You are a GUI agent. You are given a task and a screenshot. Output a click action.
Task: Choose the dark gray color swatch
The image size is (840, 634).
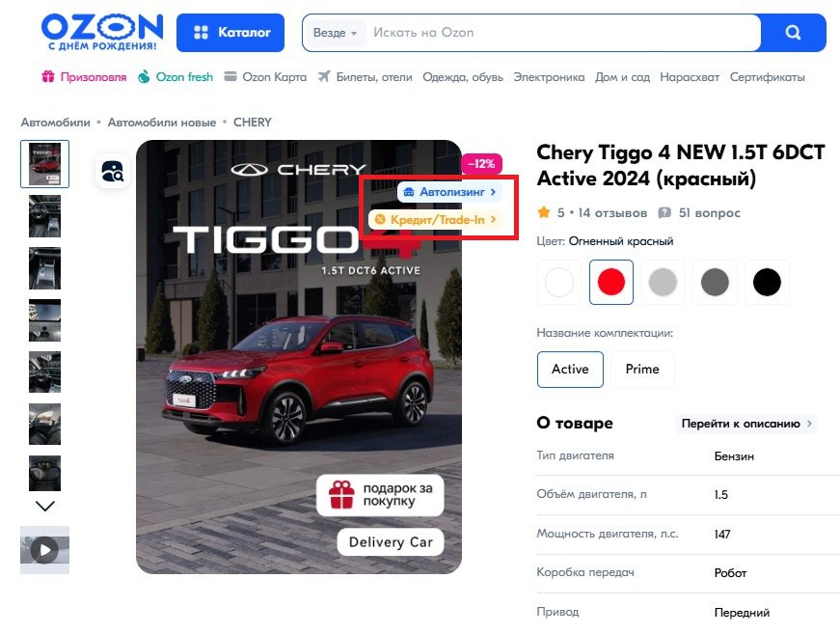(x=715, y=282)
